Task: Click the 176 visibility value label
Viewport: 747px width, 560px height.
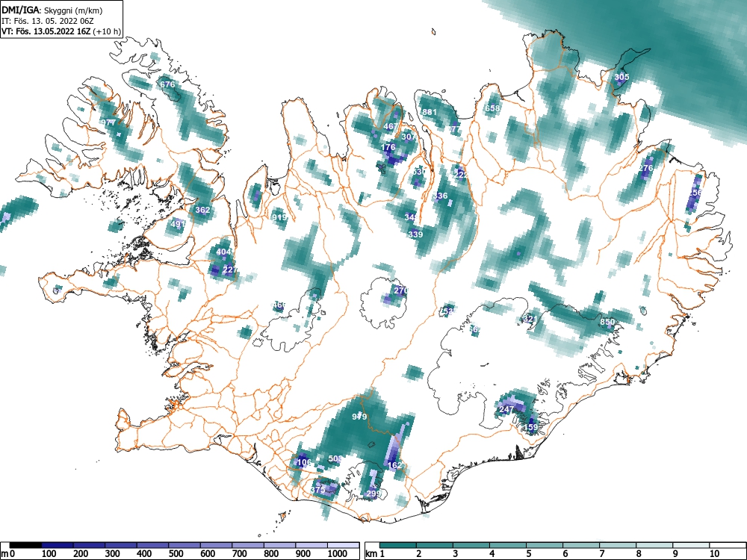Action: coord(388,147)
